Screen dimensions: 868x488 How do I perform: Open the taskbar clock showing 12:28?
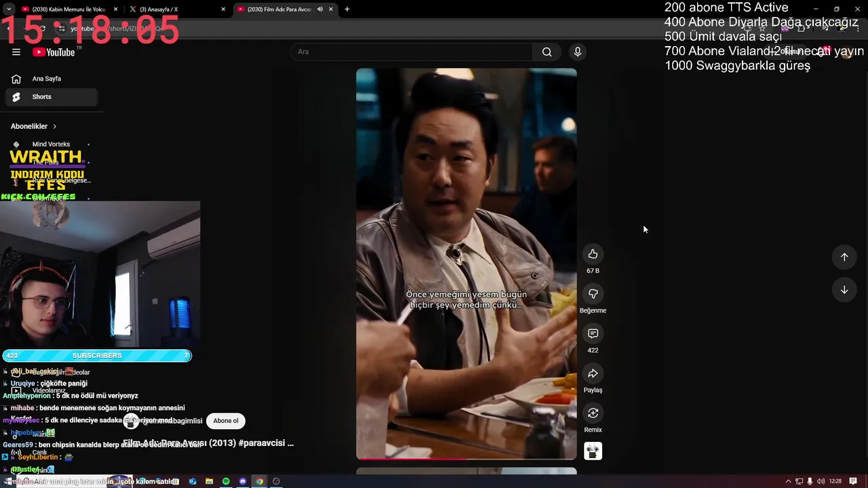835,481
